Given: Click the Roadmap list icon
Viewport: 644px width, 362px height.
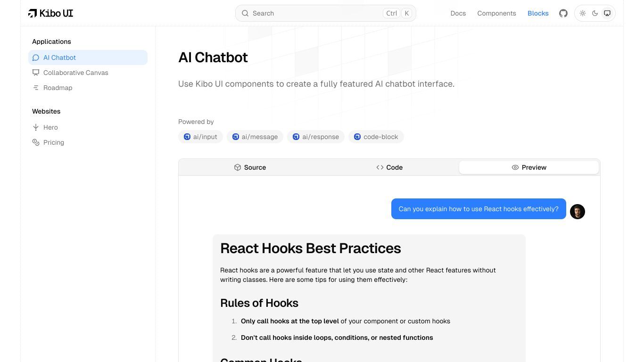Looking at the screenshot, I should [x=36, y=88].
